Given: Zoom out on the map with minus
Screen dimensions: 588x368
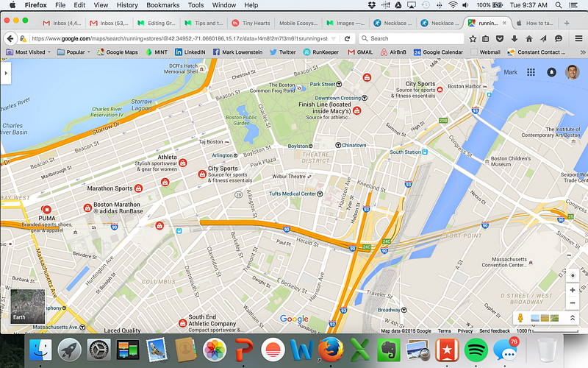Looking at the screenshot, I should [x=573, y=302].
